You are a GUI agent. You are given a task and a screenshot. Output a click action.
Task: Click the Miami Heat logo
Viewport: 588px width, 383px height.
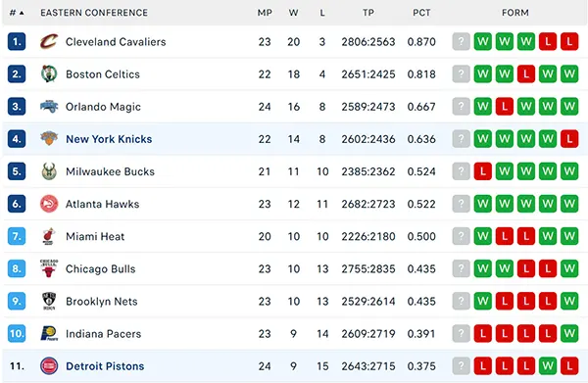click(49, 236)
